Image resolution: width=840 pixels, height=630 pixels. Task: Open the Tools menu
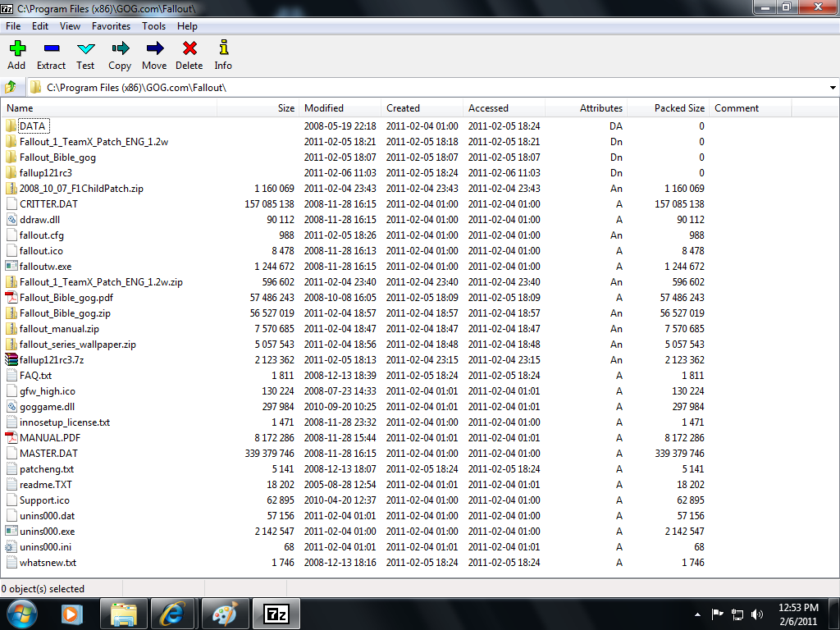tap(153, 25)
